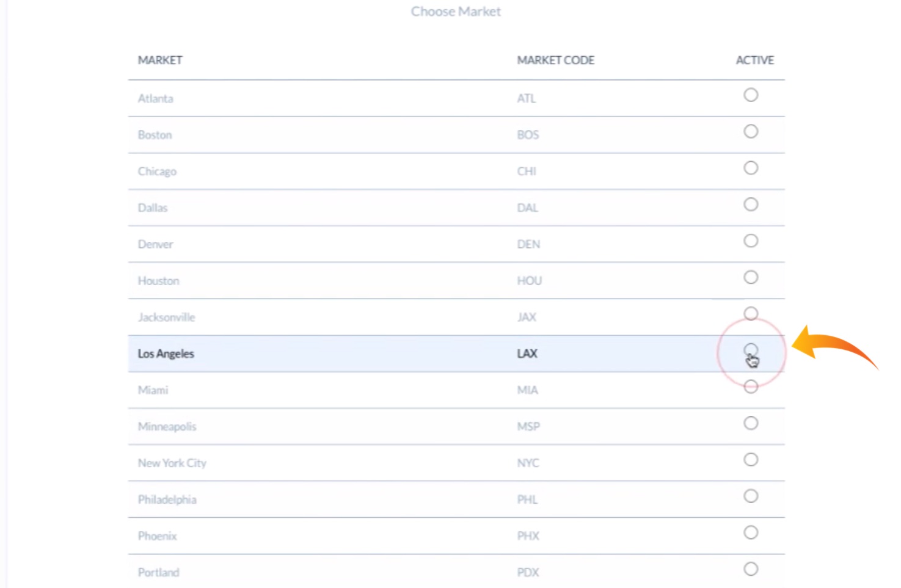
Task: Enable the Denver market radio button
Action: click(751, 241)
